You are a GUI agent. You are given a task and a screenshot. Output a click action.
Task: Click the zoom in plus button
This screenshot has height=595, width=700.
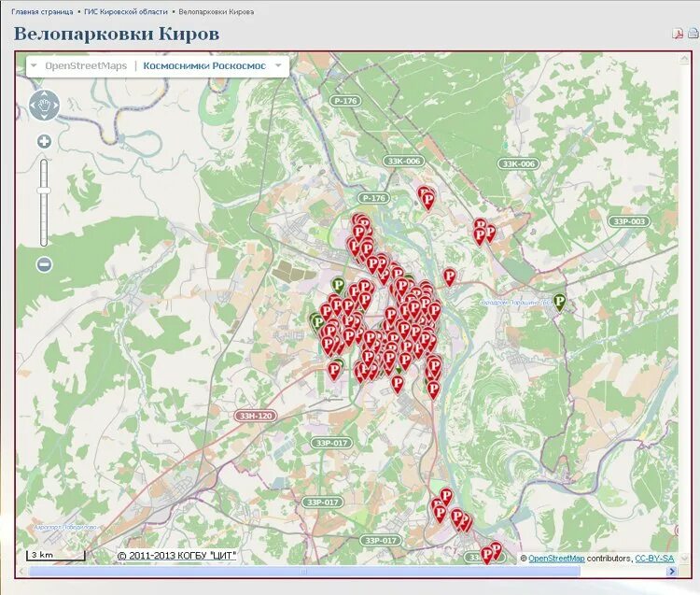pos(44,142)
